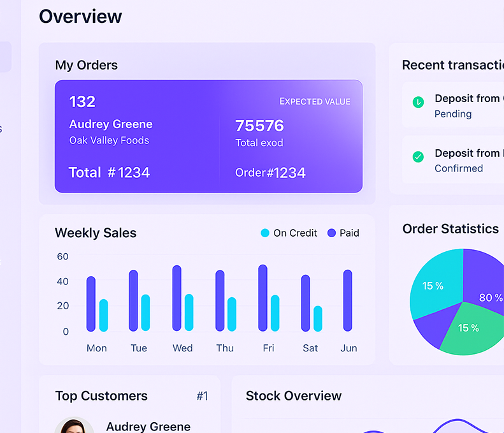This screenshot has height=433, width=504.
Task: Click Total #1234 on the purple card
Action: tap(109, 172)
